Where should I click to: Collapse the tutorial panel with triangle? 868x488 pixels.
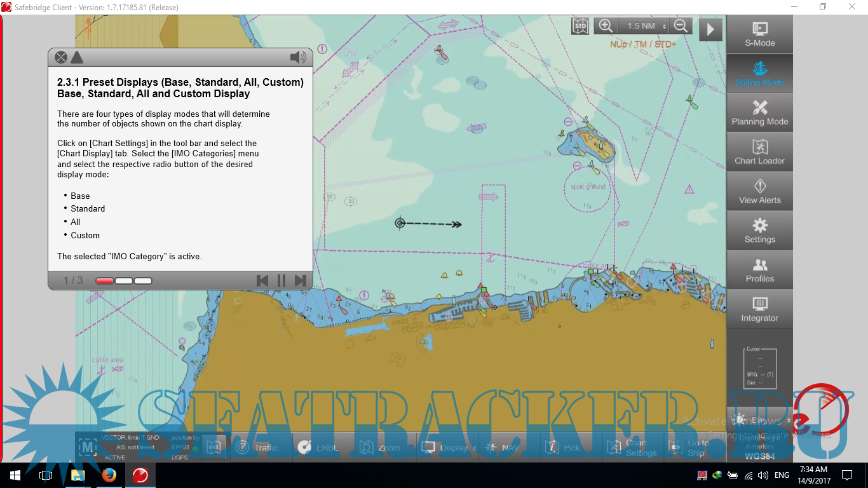pyautogui.click(x=77, y=58)
